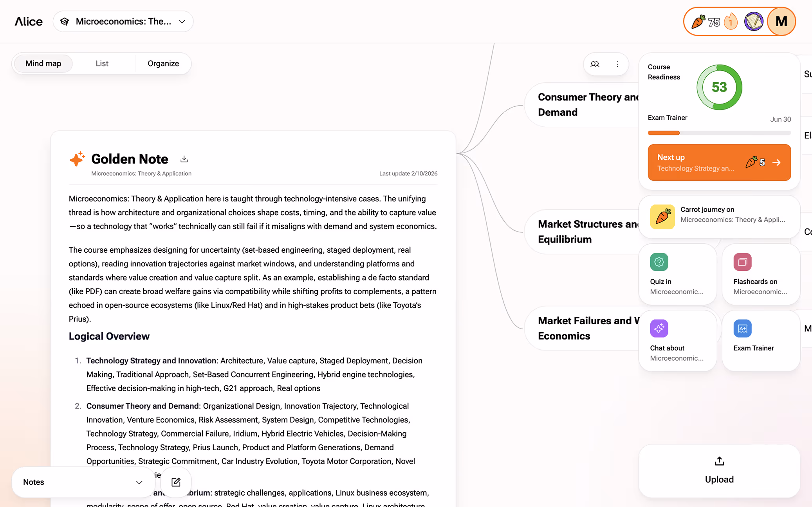Switch to the List view tab
This screenshot has height=507, width=812.
tap(102, 63)
